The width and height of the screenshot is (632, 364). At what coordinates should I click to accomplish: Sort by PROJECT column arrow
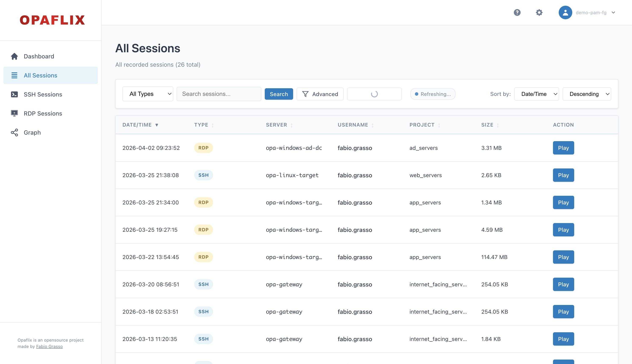[x=439, y=125]
